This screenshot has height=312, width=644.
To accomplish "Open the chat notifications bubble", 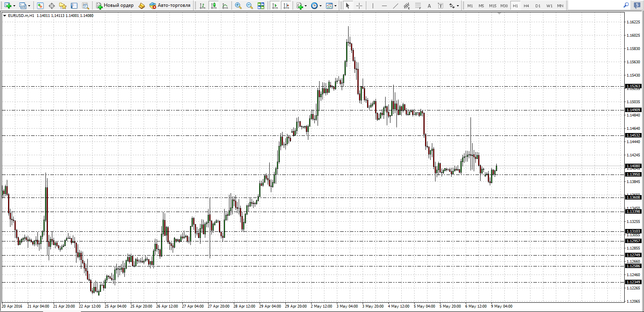I will (x=637, y=5).
